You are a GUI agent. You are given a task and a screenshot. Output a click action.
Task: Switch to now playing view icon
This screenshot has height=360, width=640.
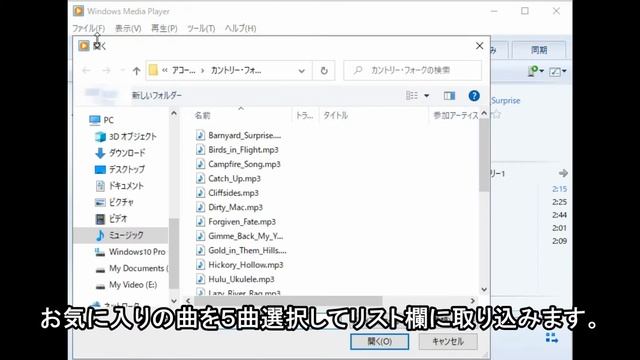[x=551, y=338]
